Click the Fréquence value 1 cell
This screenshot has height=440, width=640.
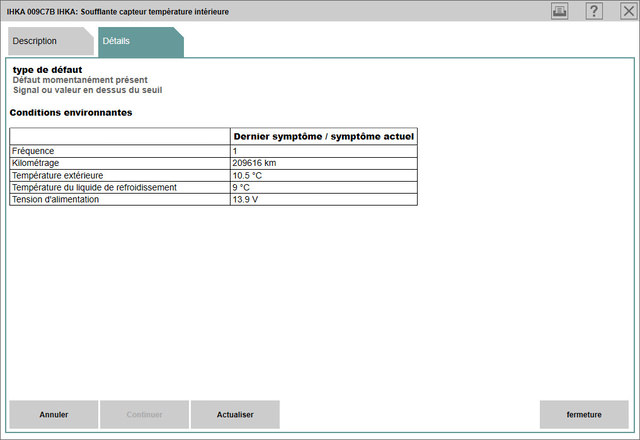(324, 151)
